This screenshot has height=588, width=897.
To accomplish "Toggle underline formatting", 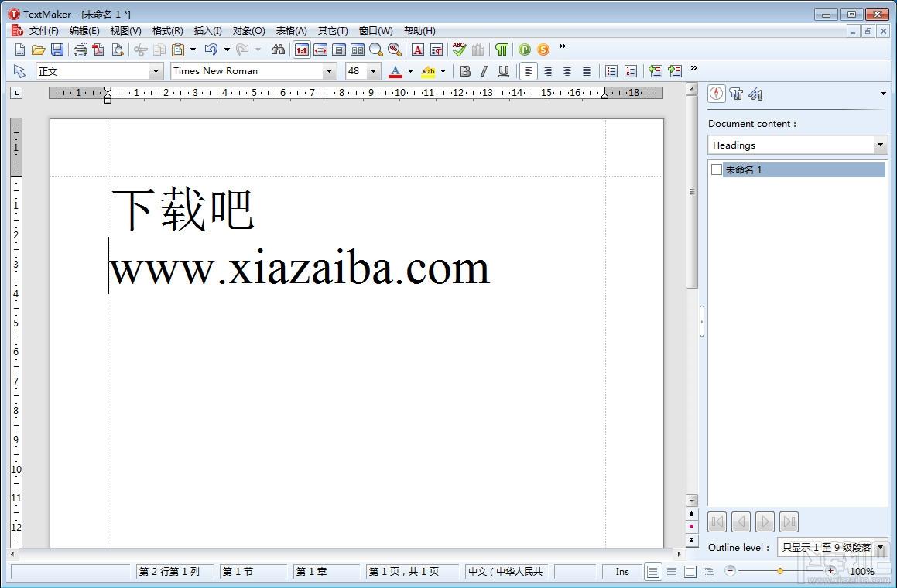I will coord(503,71).
